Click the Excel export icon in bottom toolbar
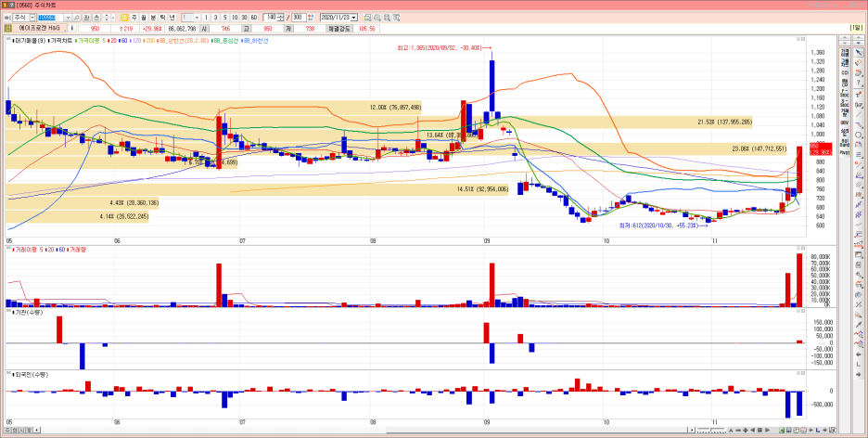The image size is (868, 438). tap(782, 431)
